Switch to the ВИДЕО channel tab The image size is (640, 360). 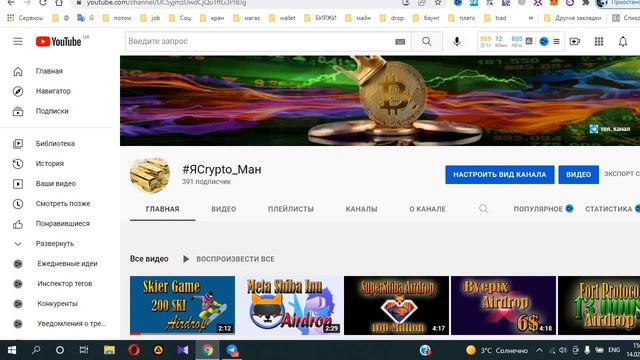[224, 209]
